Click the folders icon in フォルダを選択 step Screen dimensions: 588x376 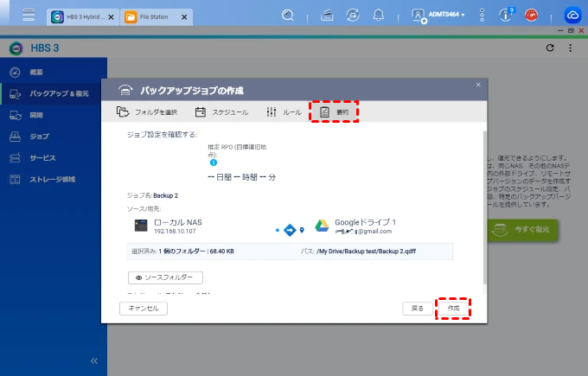click(x=123, y=112)
